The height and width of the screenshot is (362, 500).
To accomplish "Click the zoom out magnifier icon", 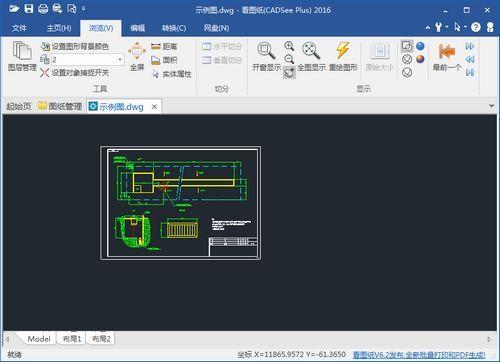I will click(289, 59).
